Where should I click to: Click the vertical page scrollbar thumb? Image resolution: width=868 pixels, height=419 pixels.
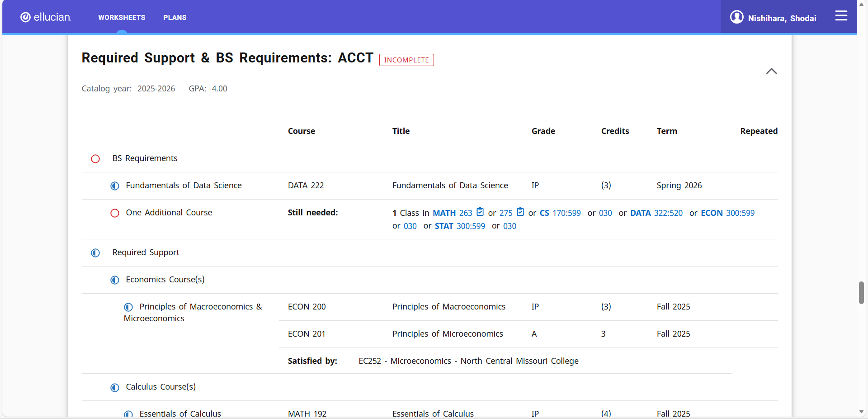861,293
